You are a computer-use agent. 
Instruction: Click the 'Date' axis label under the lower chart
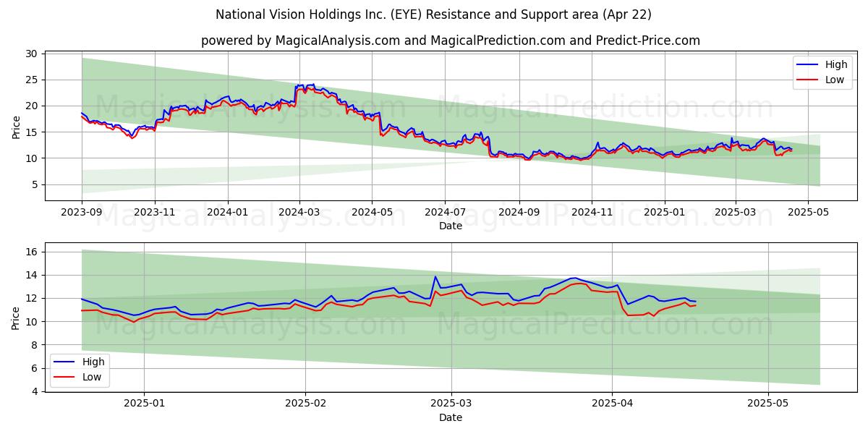pos(451,417)
